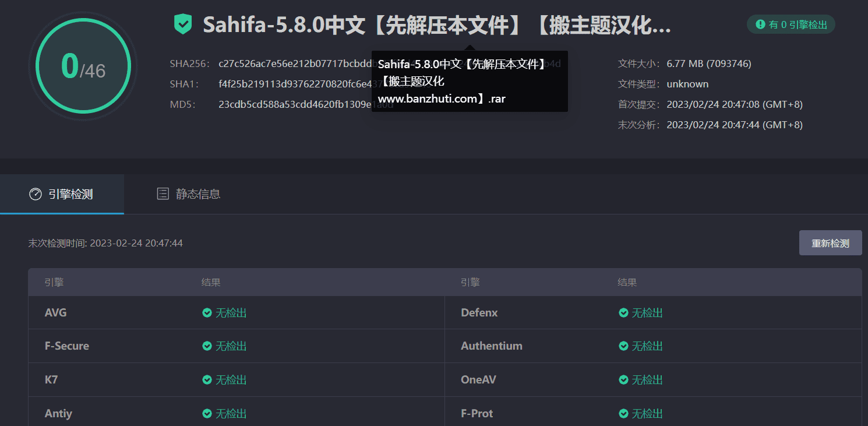Click 无检出 result text for AVG
This screenshot has height=426, width=868.
231,313
